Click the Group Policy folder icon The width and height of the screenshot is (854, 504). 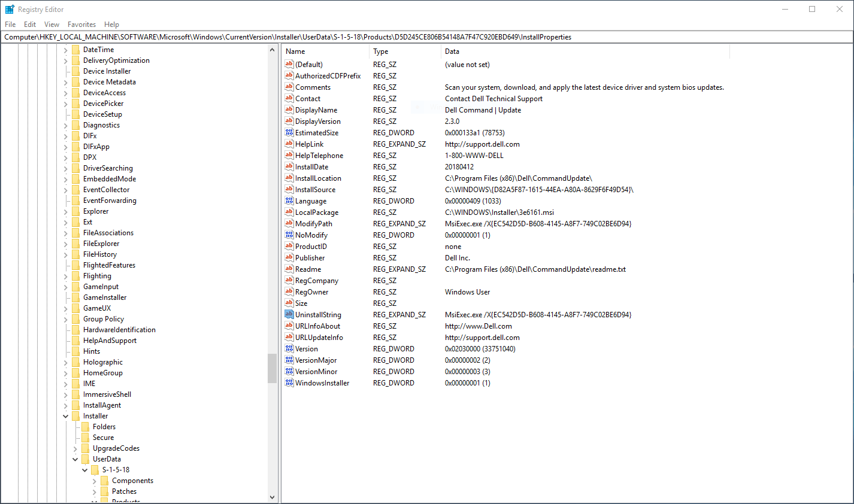[x=76, y=319]
